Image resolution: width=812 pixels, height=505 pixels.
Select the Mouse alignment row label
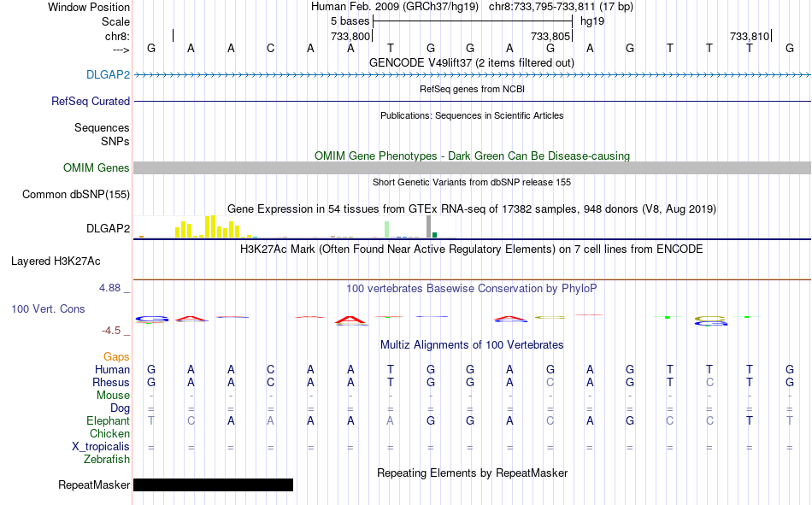coord(113,395)
